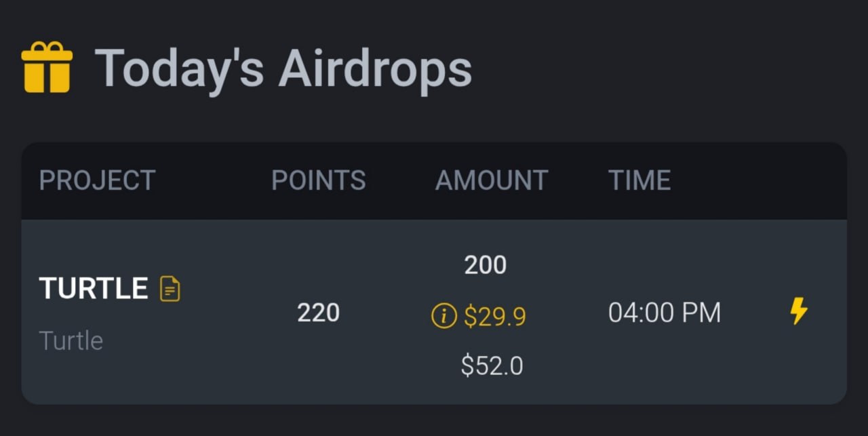
Task: Select the POINTS column header
Action: point(318,180)
